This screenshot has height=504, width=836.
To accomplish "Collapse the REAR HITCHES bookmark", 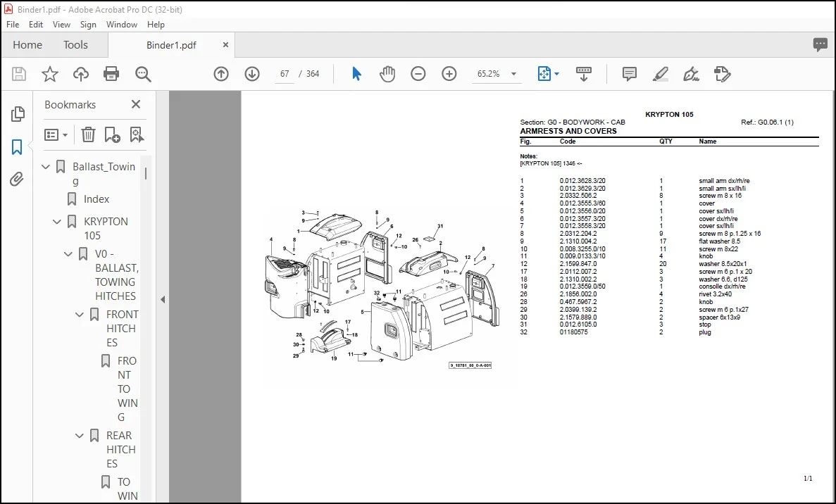I will pos(80,436).
